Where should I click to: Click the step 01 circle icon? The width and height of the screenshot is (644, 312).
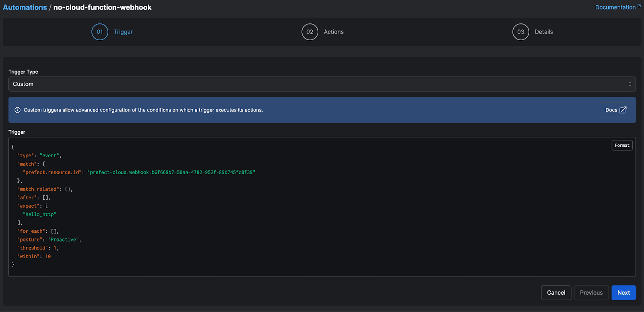tap(100, 32)
